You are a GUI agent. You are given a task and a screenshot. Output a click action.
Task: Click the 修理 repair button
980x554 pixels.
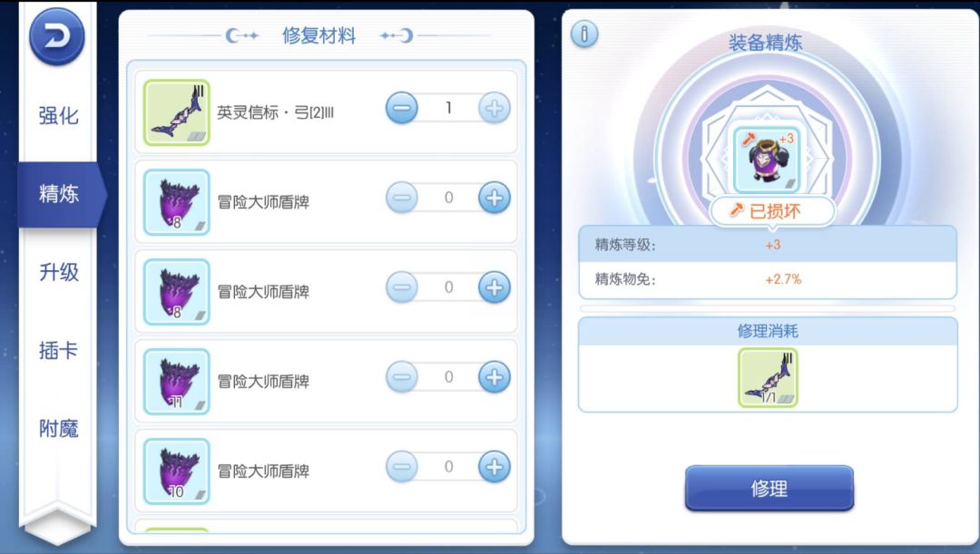[769, 489]
